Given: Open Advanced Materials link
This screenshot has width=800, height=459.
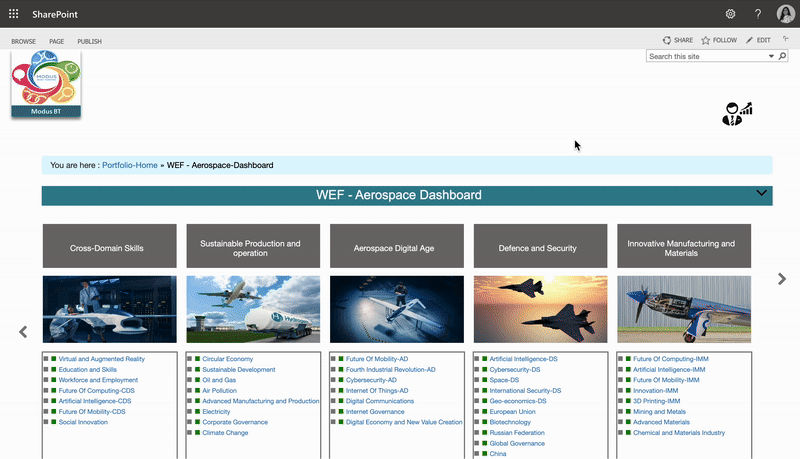Looking at the screenshot, I should point(661,422).
